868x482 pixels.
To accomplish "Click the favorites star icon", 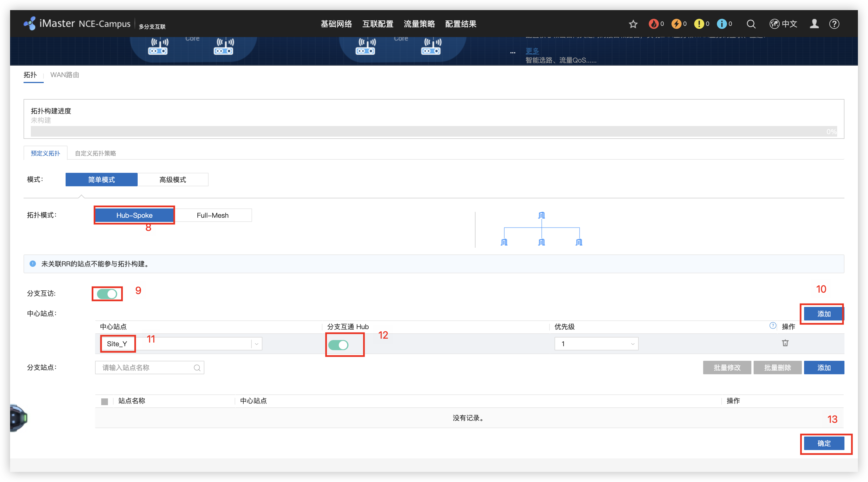I will point(633,24).
